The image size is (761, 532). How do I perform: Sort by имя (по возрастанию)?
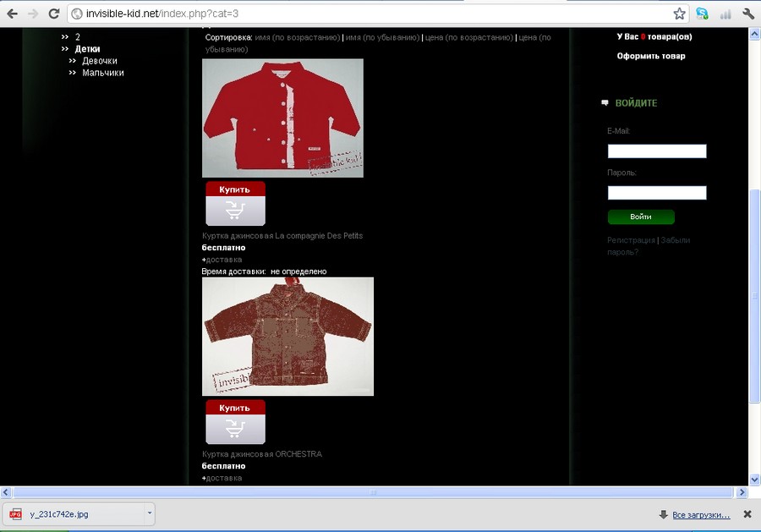298,37
